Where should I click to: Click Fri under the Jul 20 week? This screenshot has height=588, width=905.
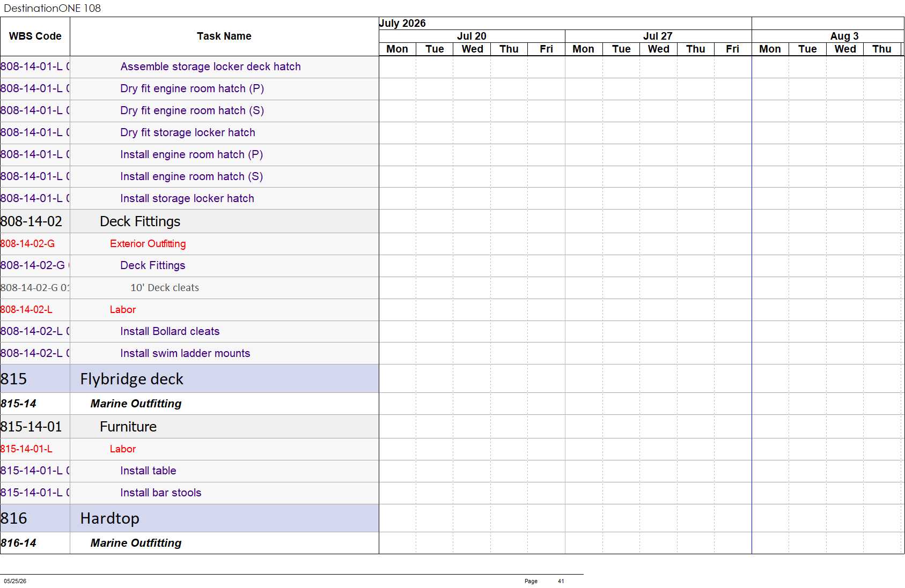(546, 49)
